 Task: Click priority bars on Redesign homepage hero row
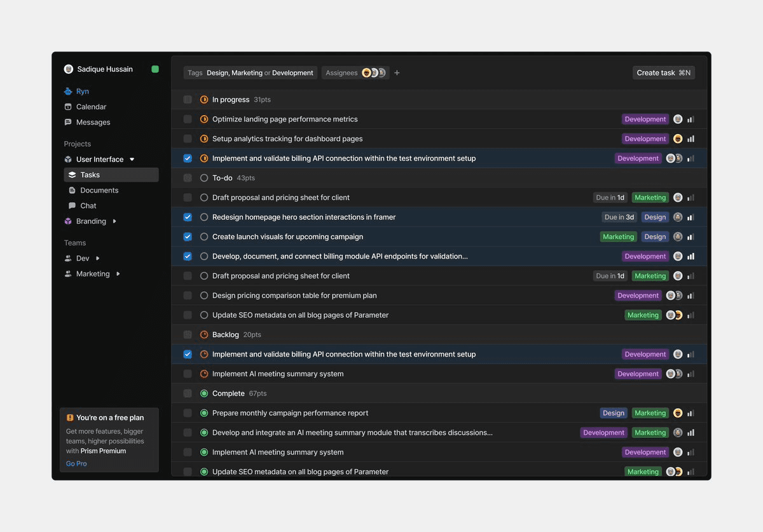pyautogui.click(x=691, y=217)
